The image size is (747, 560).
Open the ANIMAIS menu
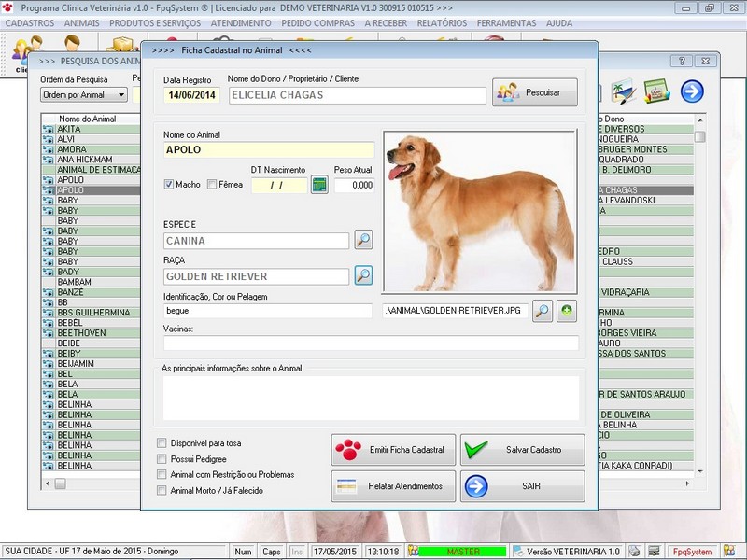coord(82,23)
